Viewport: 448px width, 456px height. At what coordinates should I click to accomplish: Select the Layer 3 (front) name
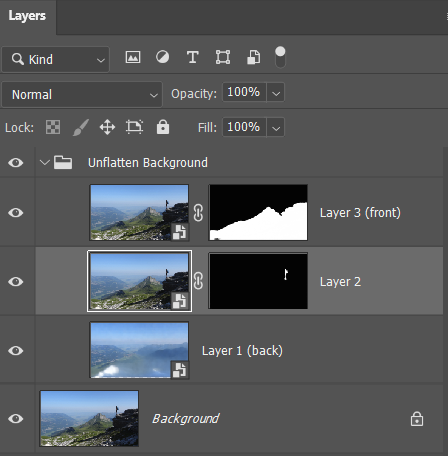tap(360, 213)
